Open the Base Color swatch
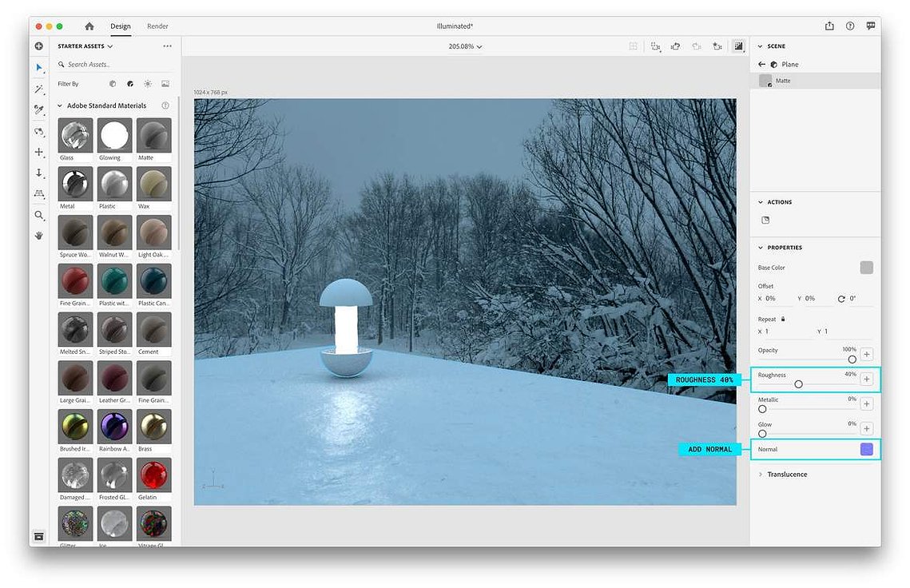This screenshot has width=910, height=588. click(x=867, y=268)
